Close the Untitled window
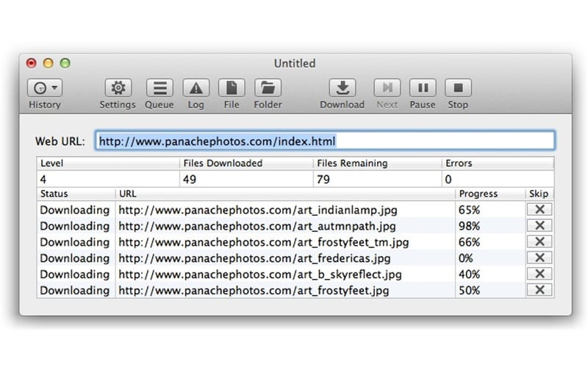This screenshot has height=368, width=588. coord(31,63)
